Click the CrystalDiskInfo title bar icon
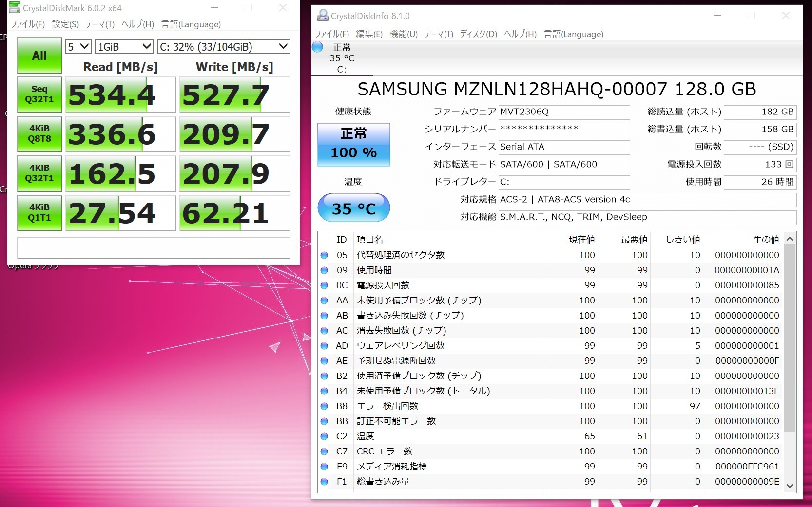 (323, 16)
